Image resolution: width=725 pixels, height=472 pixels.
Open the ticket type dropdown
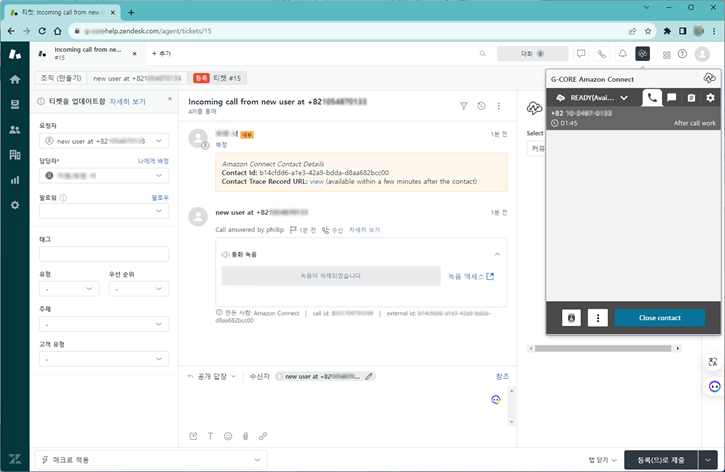click(x=69, y=289)
